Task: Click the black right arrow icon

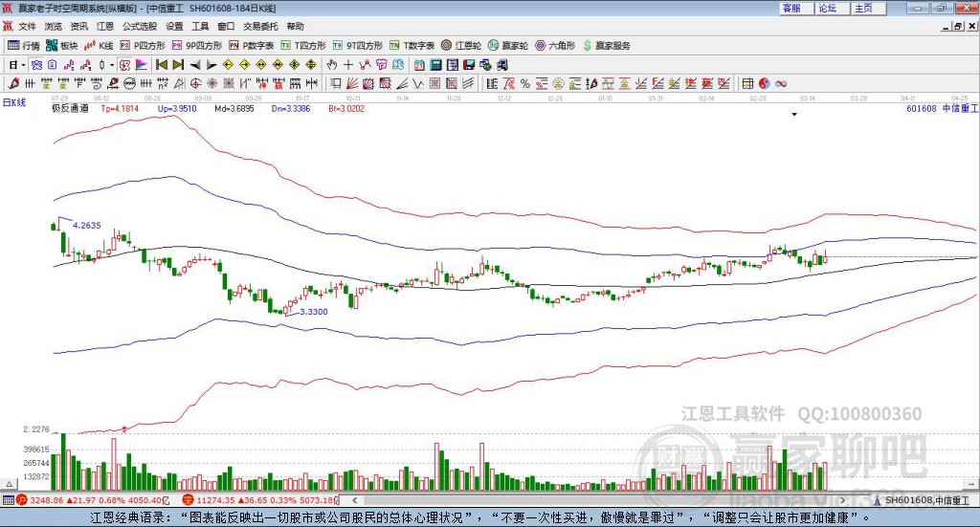Action: pyautogui.click(x=212, y=65)
